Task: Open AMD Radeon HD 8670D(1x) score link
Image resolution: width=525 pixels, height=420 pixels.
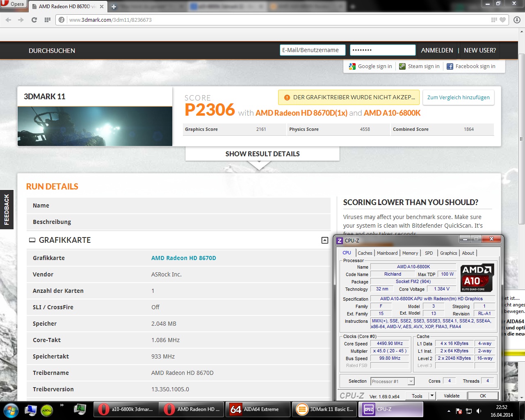Action: tap(301, 113)
